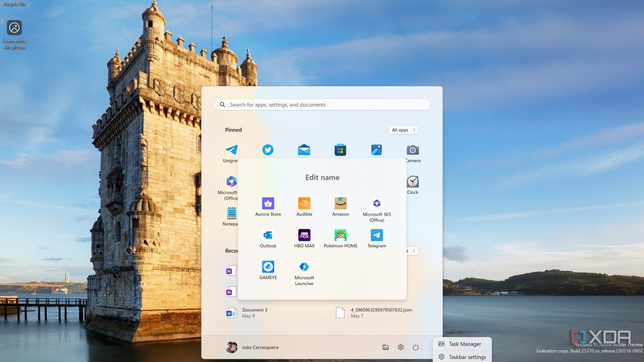Click the Edit name field
The height and width of the screenshot is (362, 644).
click(x=322, y=177)
